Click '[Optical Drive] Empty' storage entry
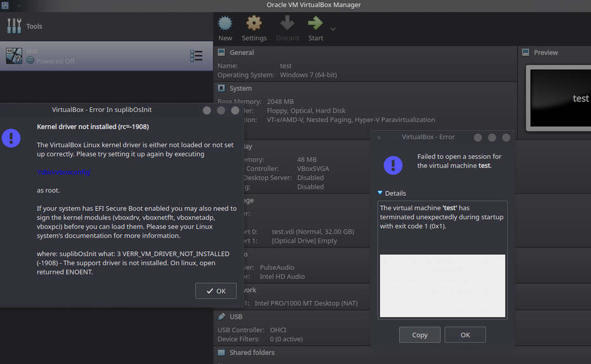Viewport: 591px width, 364px height. point(304,240)
